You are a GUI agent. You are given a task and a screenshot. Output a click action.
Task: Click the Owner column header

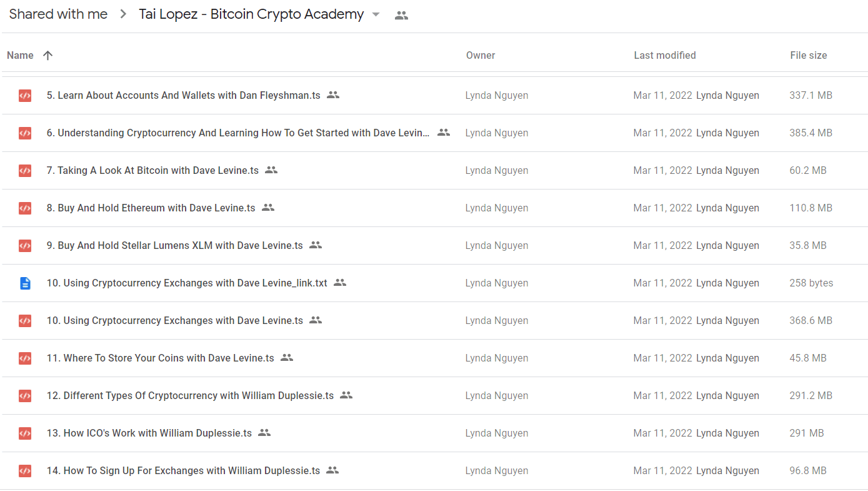point(481,55)
